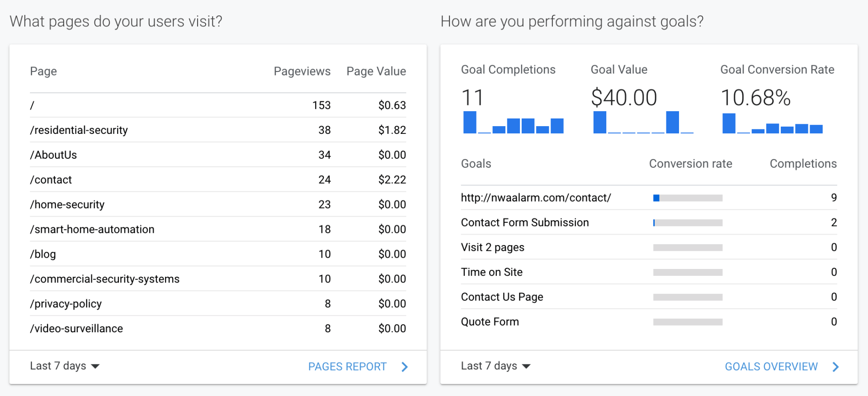Open the Last 7 days dropdown under goals
The height and width of the screenshot is (396, 868).
495,366
